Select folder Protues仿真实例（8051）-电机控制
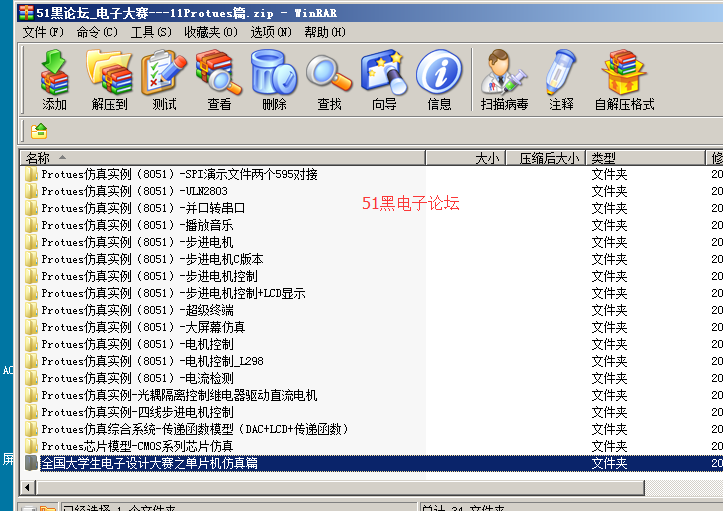The width and height of the screenshot is (723, 511). click(137, 344)
